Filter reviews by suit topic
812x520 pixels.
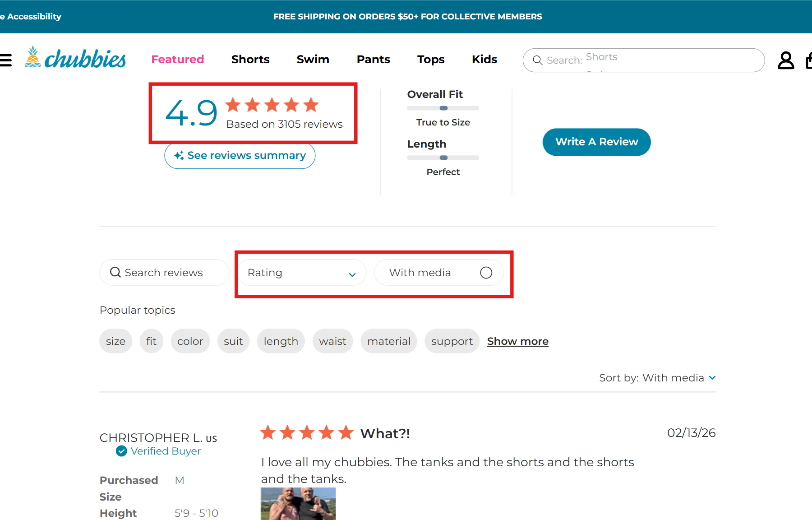click(x=233, y=341)
